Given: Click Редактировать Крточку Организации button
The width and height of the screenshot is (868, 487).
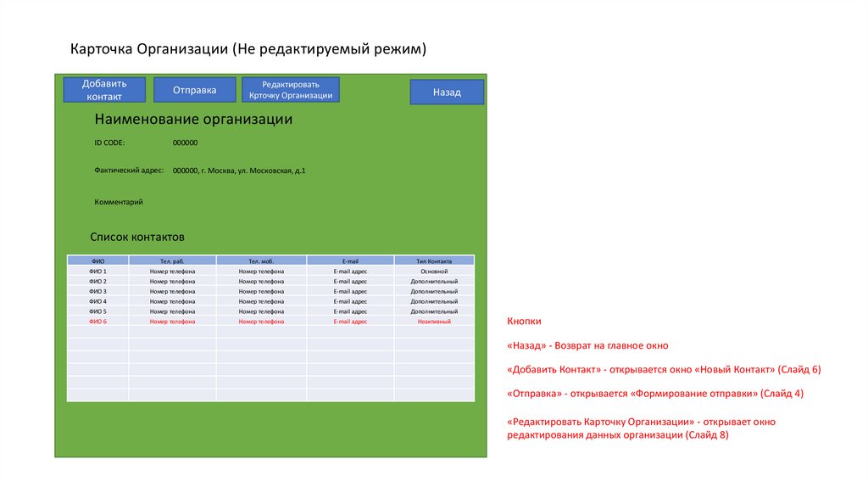Looking at the screenshot, I should click(291, 90).
